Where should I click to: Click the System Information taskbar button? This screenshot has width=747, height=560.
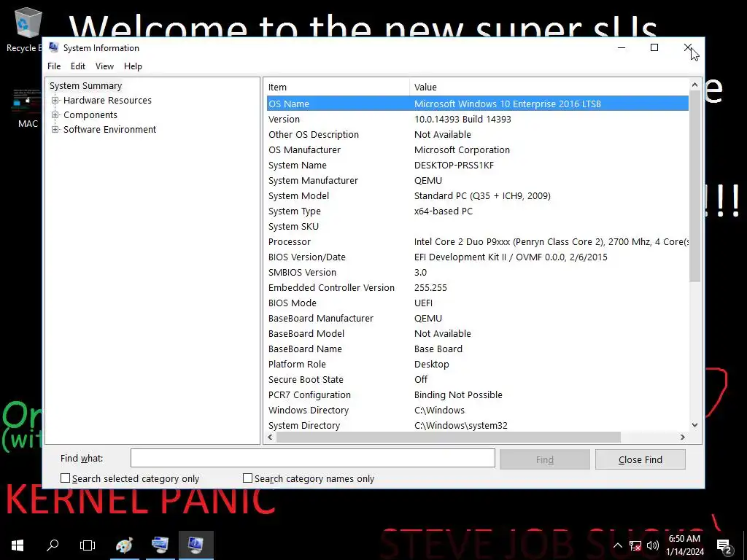tap(196, 545)
